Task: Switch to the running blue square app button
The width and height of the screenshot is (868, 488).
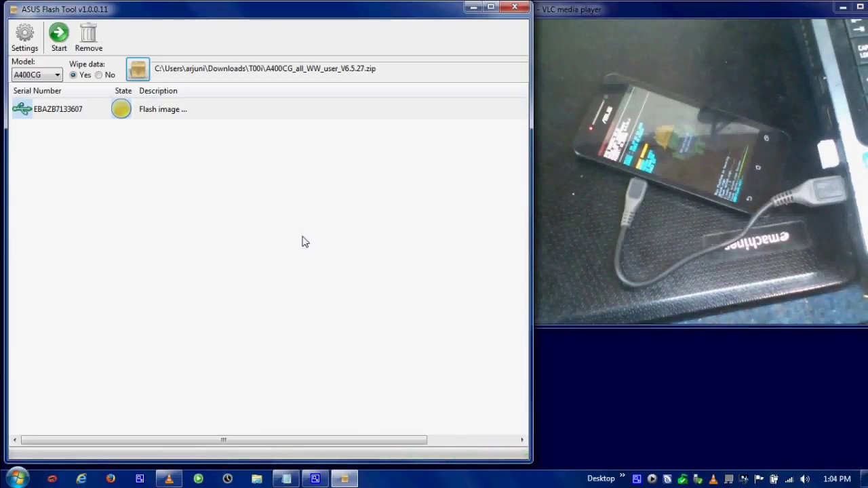Action: 315,479
